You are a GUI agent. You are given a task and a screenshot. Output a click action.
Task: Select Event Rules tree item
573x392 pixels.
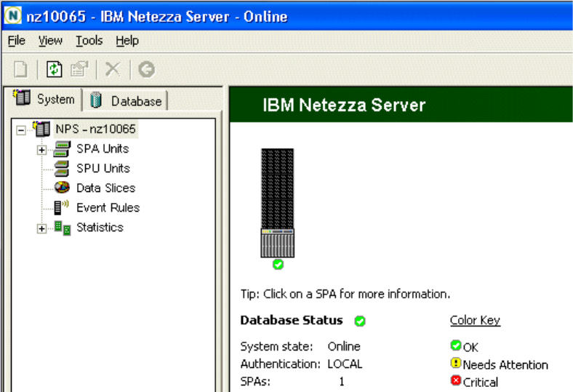108,207
